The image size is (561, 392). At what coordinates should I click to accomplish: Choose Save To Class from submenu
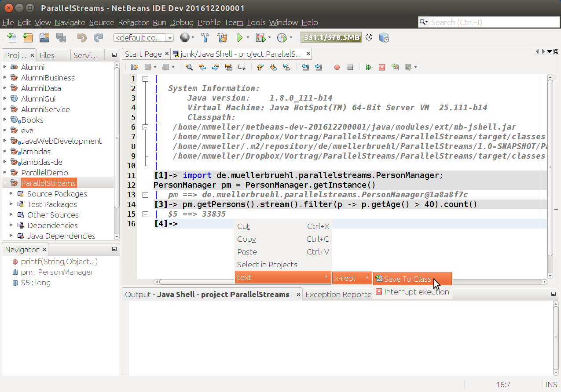[407, 279]
